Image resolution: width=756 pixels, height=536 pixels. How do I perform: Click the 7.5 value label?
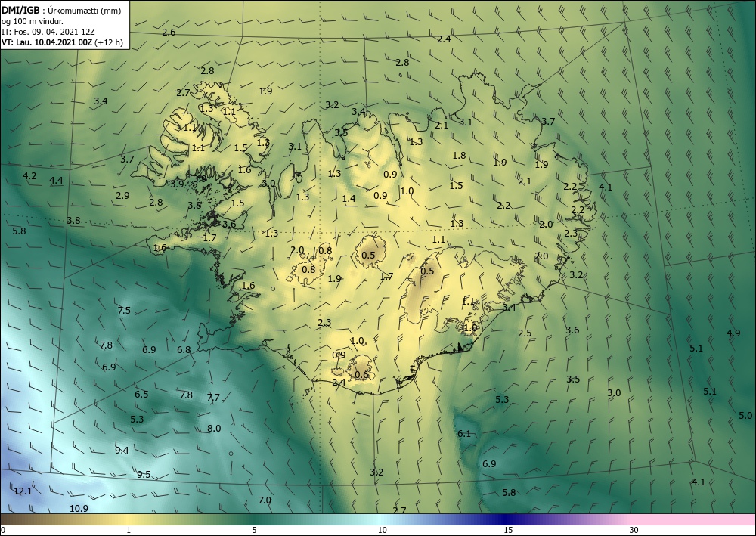[124, 311]
